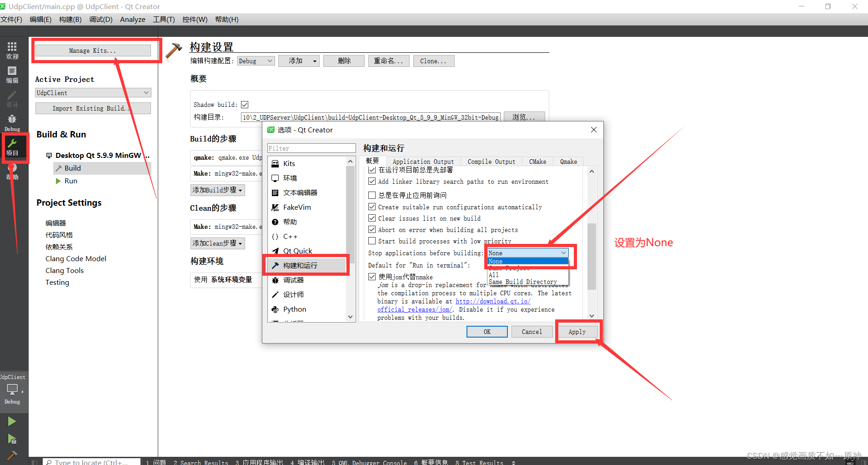Screen dimensions: 868x465
Task: Confirm options with OK
Action: point(487,332)
